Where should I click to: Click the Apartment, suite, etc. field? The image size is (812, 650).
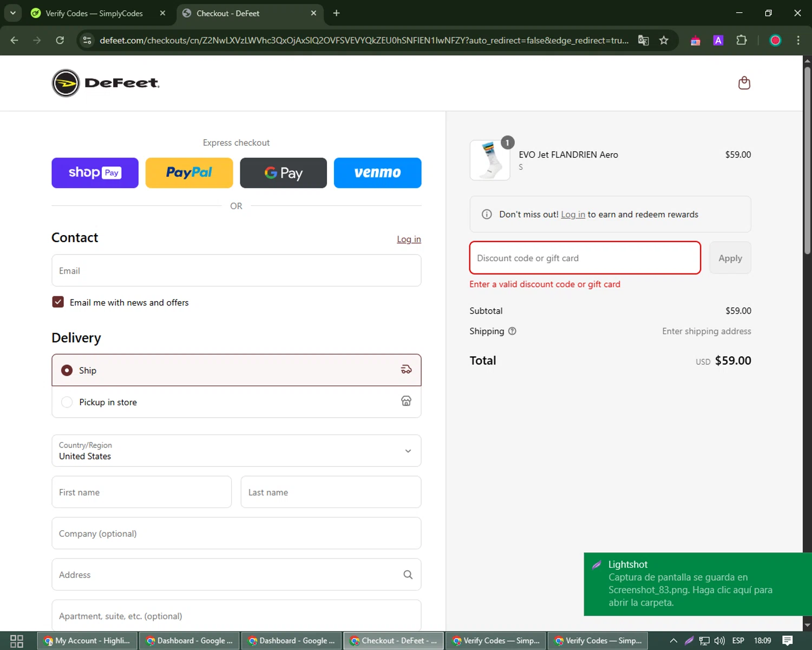point(236,615)
